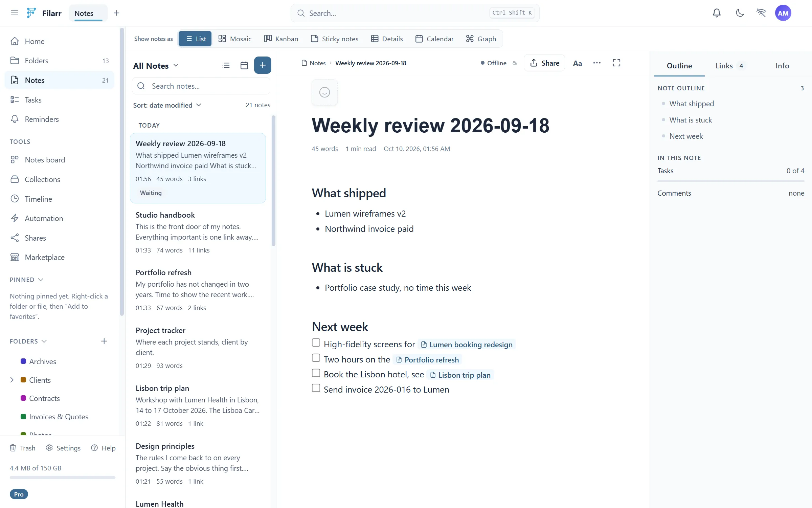Add a new tab with plus

click(116, 13)
